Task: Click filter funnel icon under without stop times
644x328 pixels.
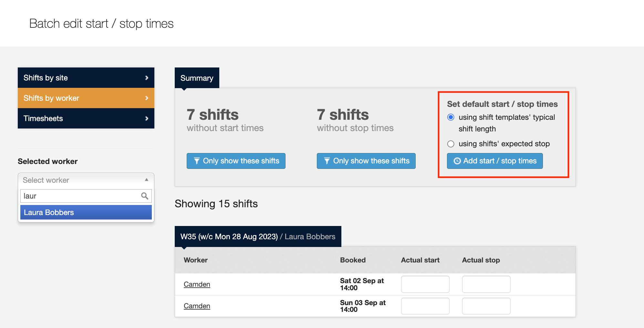Action: pos(327,161)
